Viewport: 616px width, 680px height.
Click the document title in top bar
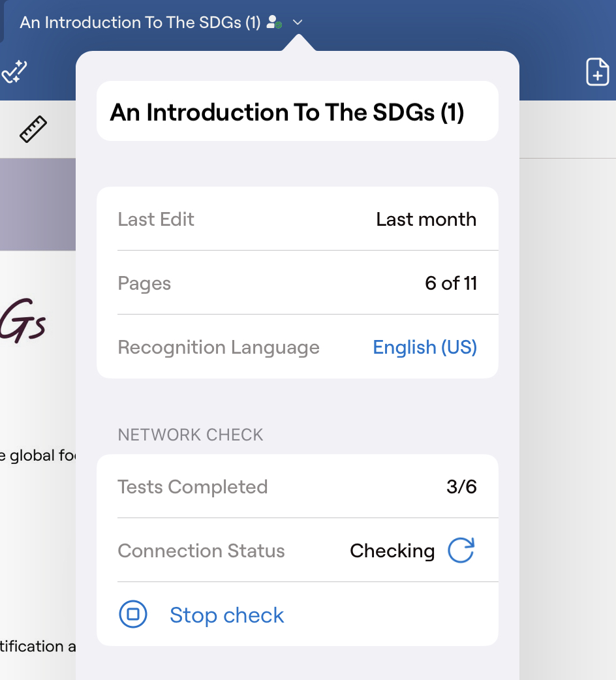[140, 23]
